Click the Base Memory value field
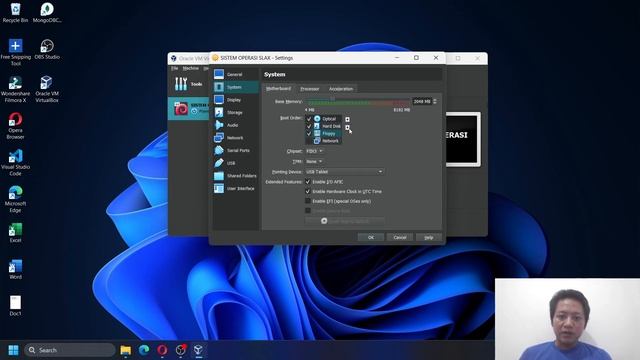Image resolution: width=640 pixels, height=360 pixels. 422,101
